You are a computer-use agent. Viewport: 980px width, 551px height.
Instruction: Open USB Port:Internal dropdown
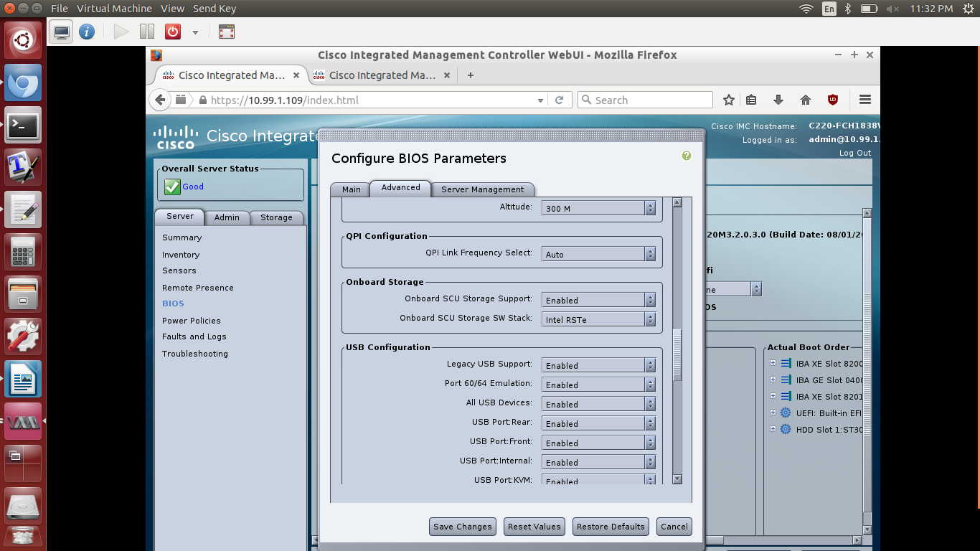point(599,462)
